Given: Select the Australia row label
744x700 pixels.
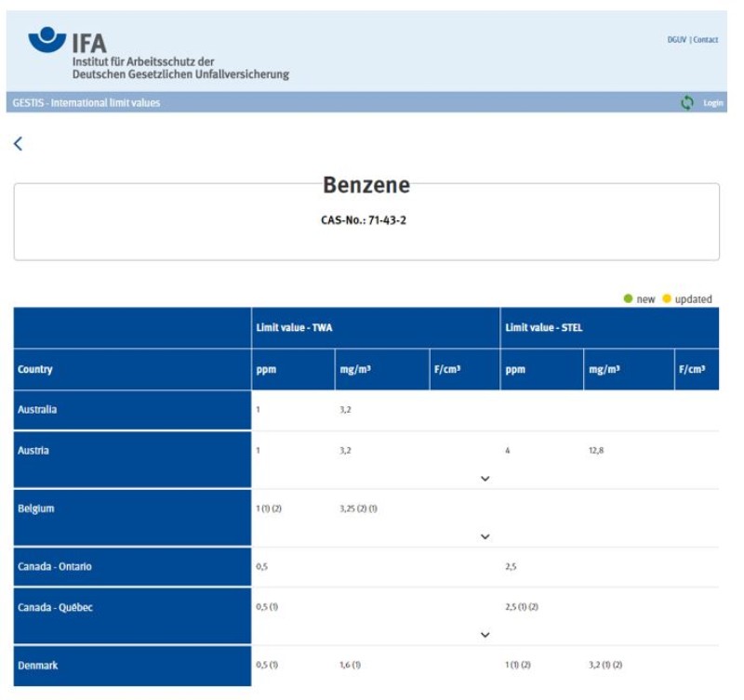Looking at the screenshot, I should coord(39,409).
